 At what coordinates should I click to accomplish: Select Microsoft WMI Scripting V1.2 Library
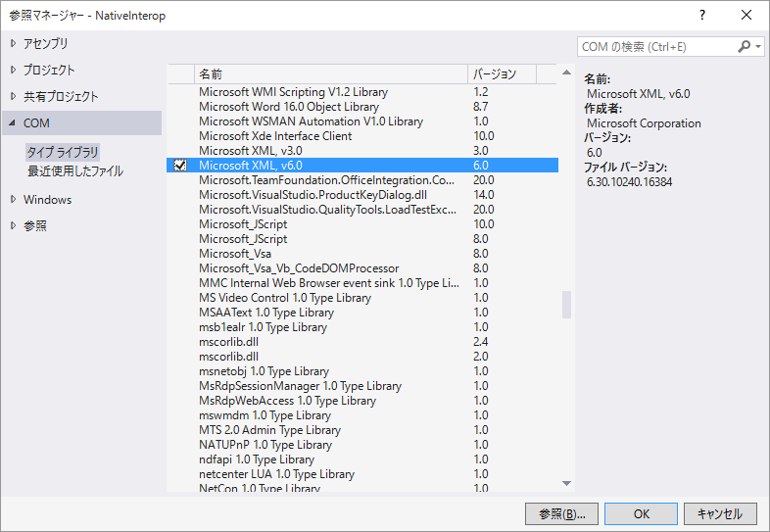point(362,92)
